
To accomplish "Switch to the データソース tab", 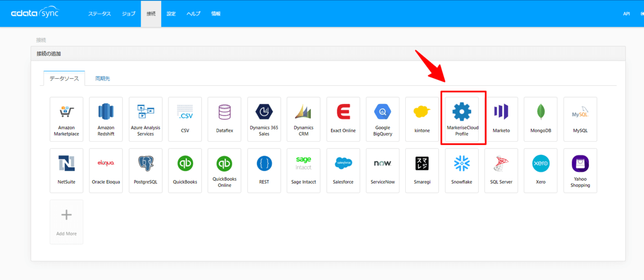I will 64,78.
